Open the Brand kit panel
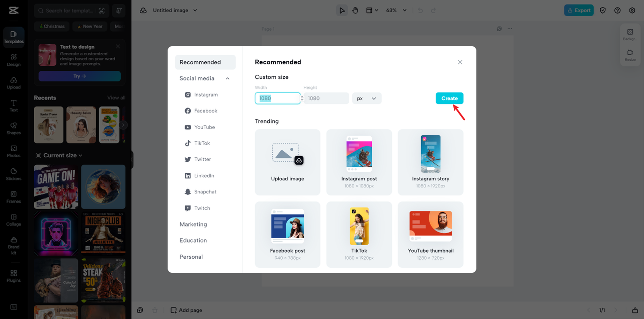 [14, 246]
